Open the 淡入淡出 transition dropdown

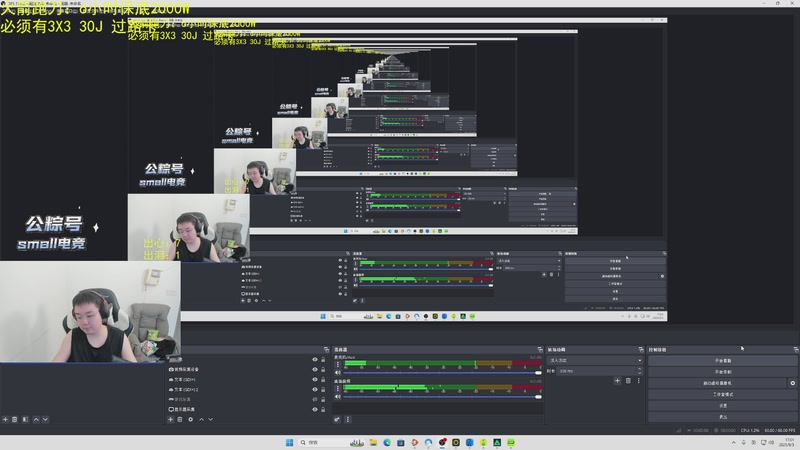tap(595, 360)
